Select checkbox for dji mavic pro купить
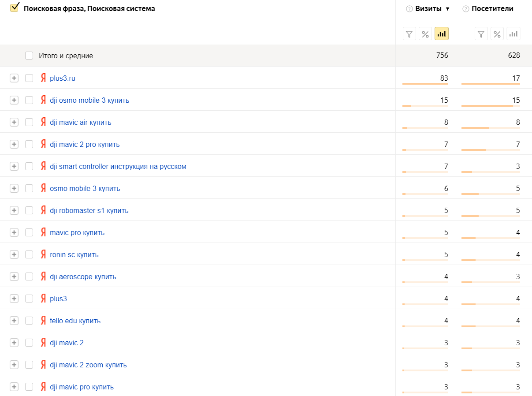532x396 pixels. click(x=29, y=387)
